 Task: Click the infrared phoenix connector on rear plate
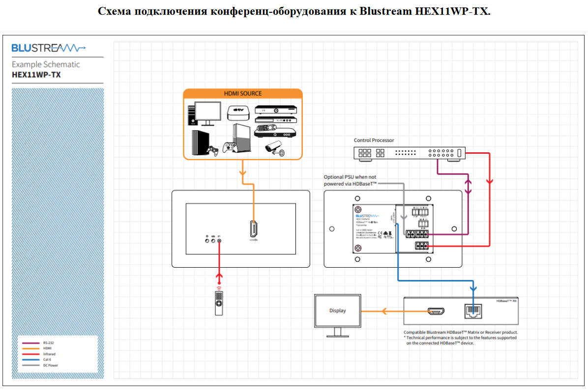(x=421, y=246)
